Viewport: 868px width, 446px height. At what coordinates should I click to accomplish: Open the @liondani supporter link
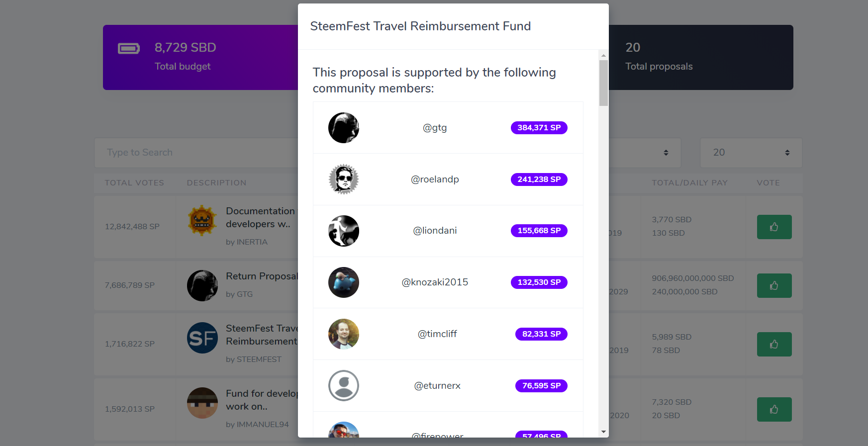click(x=435, y=231)
